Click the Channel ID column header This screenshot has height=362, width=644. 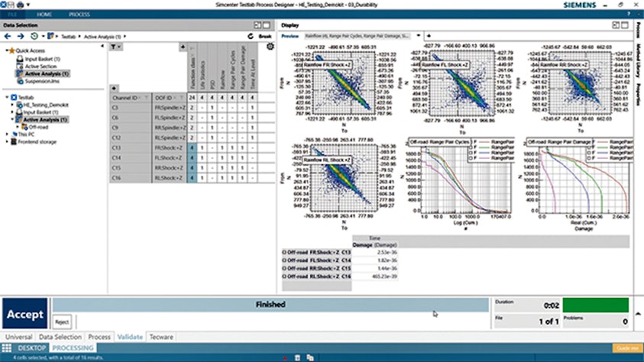point(130,98)
